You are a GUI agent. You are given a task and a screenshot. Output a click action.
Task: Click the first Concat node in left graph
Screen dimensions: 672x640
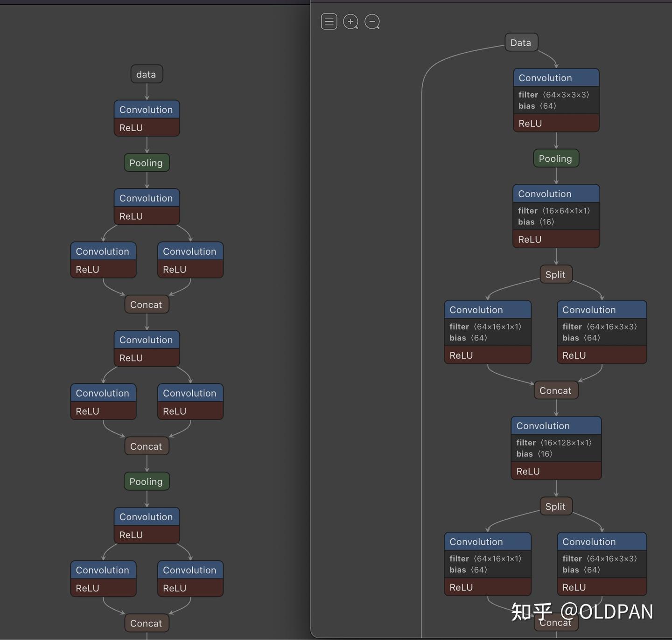coord(147,304)
